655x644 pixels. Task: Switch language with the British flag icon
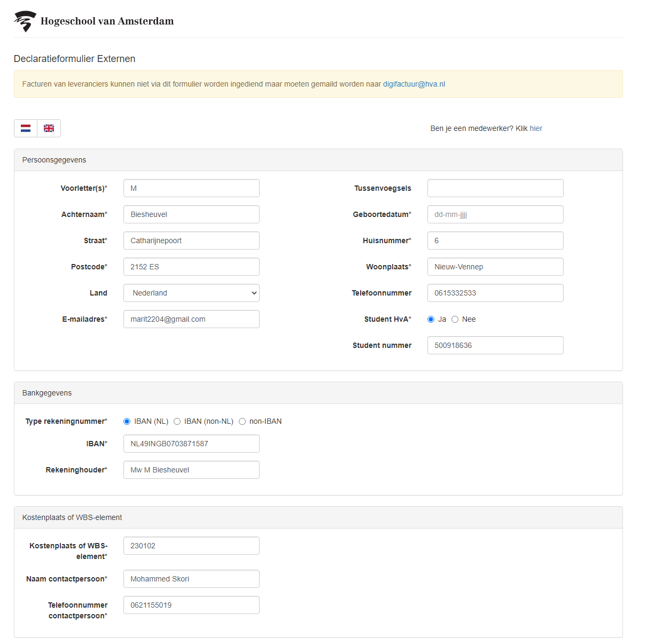[x=49, y=128]
